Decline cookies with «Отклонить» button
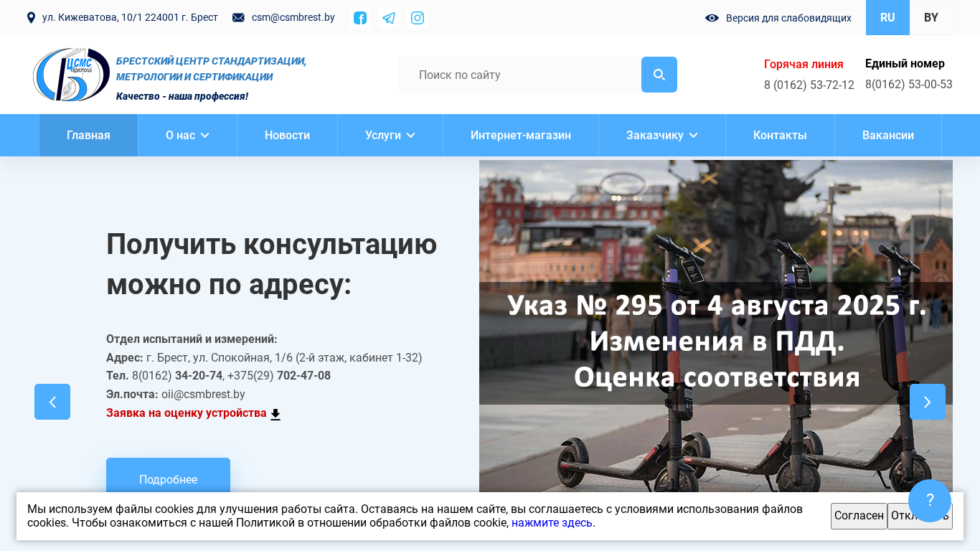The height and width of the screenshot is (551, 980). [920, 516]
